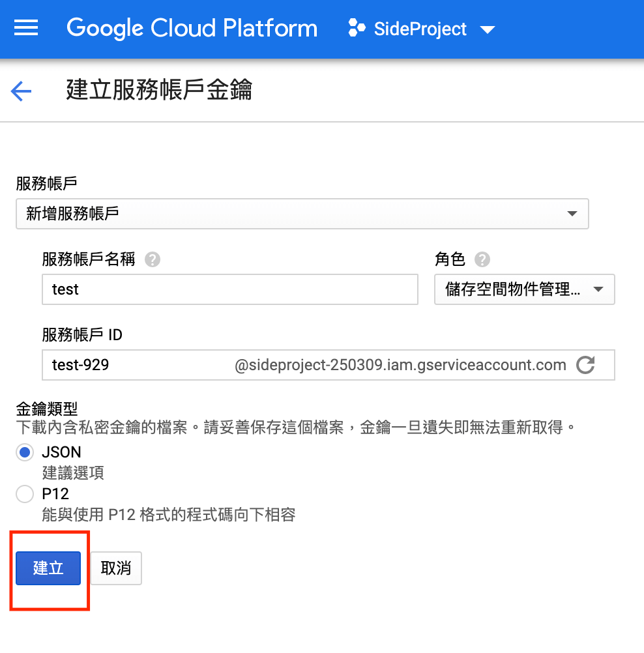Open the 服務帳戶 dropdown showing 新增服務帳戶

(302, 214)
